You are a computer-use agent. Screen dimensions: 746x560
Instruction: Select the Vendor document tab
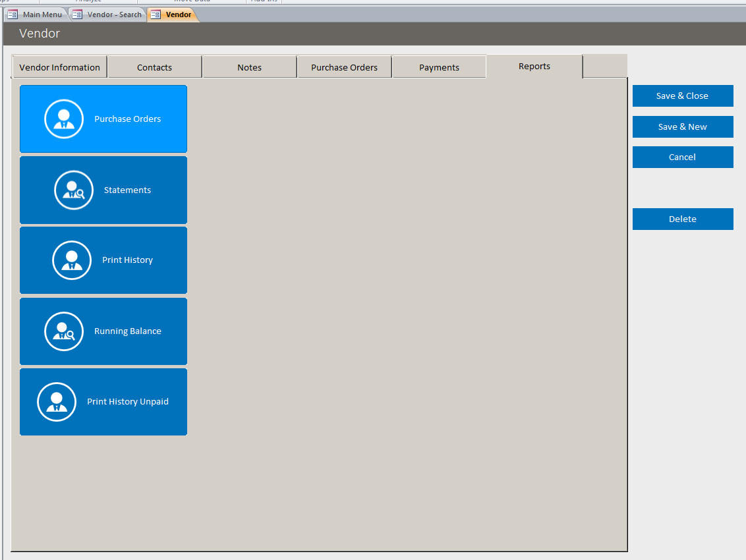(x=172, y=14)
